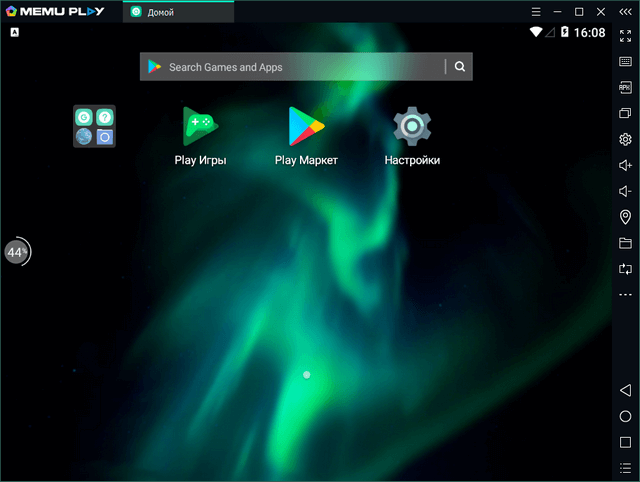Click the APK install icon in the sidebar

tap(625, 87)
